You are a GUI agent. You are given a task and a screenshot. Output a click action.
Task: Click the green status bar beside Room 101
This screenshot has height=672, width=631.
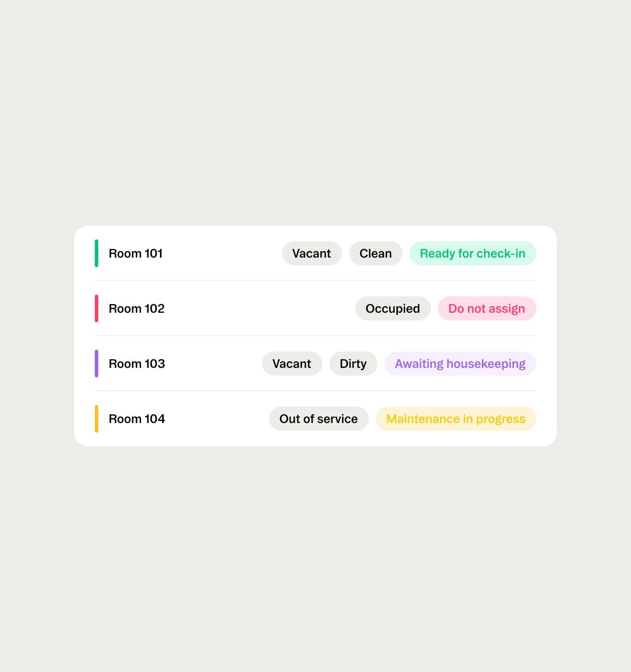click(97, 253)
